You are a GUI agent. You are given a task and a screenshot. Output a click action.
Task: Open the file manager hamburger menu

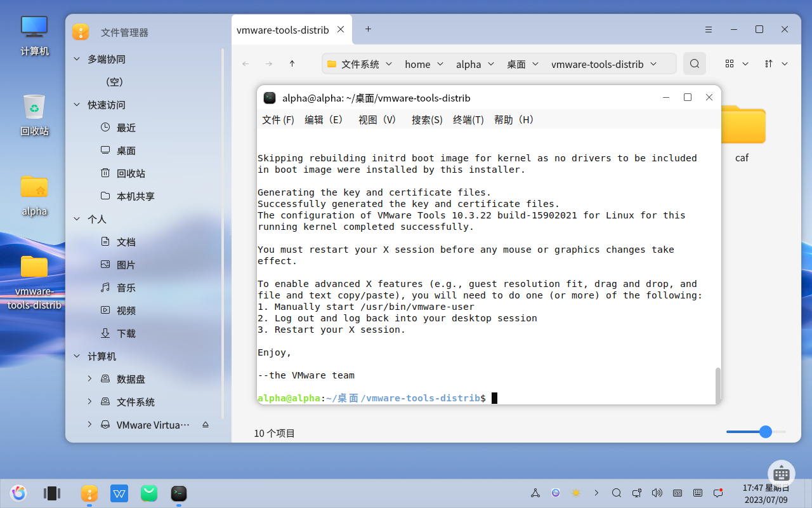tap(709, 29)
